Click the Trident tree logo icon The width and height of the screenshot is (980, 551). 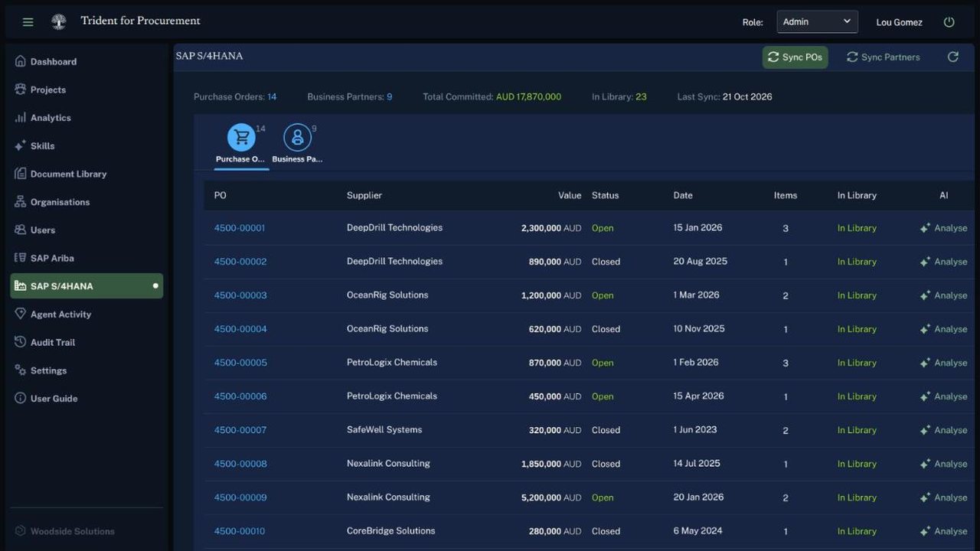[58, 21]
